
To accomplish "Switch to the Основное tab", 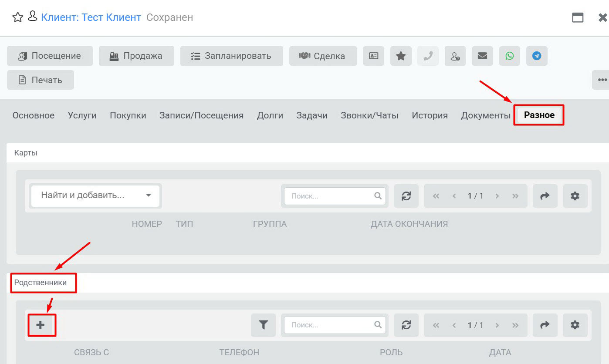I will pos(34,115).
